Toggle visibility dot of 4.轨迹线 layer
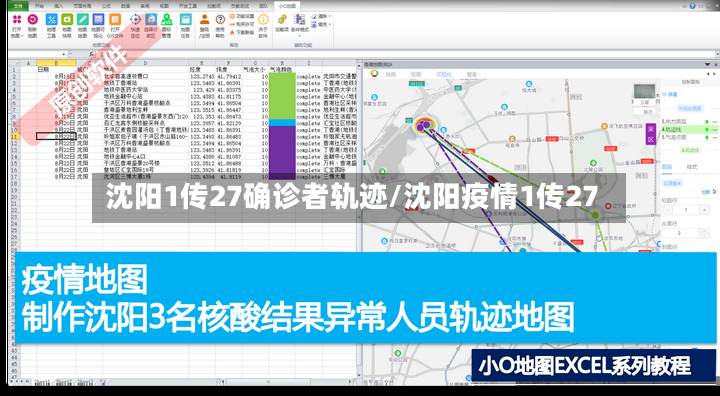The image size is (720, 396). [707, 130]
